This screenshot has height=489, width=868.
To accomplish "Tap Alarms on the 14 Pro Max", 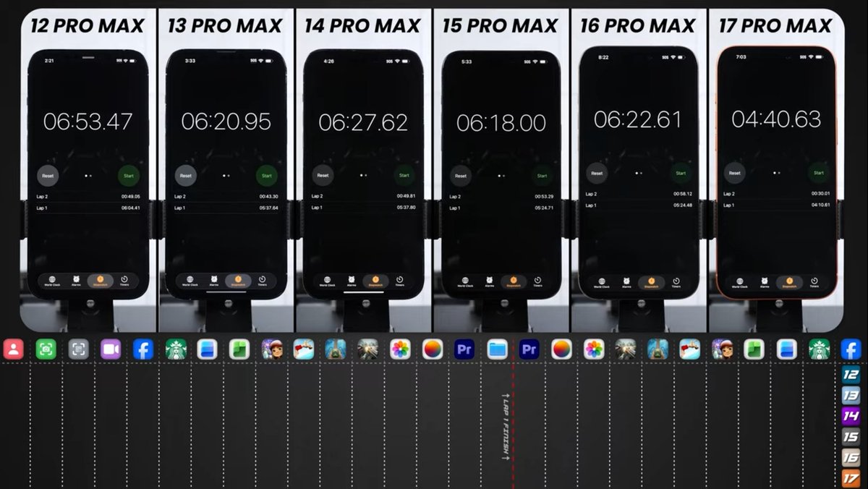I will (x=352, y=281).
